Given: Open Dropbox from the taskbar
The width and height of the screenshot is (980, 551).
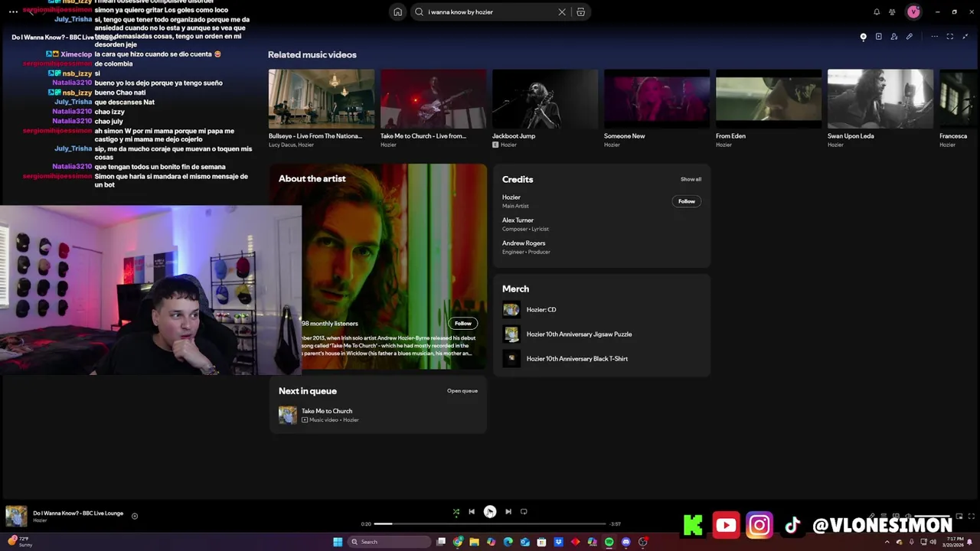Looking at the screenshot, I should coord(559,542).
